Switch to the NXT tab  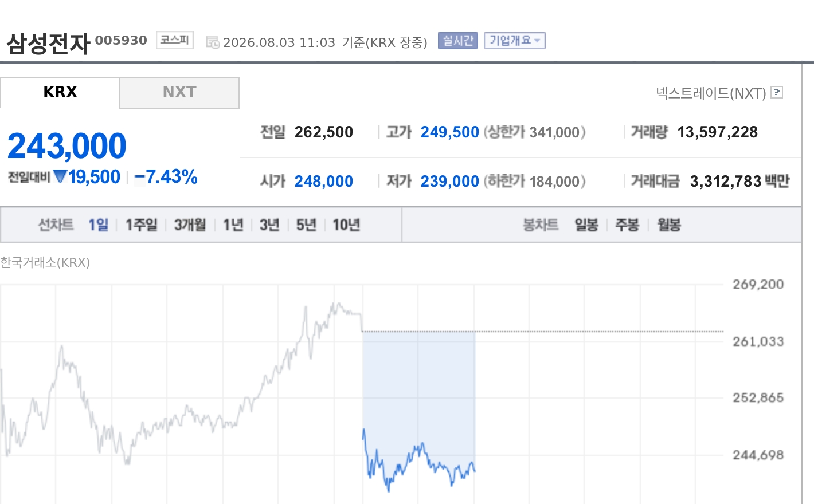click(179, 92)
